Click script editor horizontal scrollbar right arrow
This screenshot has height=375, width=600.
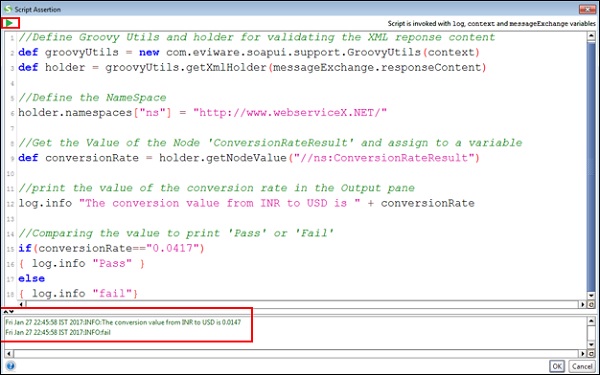point(583,305)
